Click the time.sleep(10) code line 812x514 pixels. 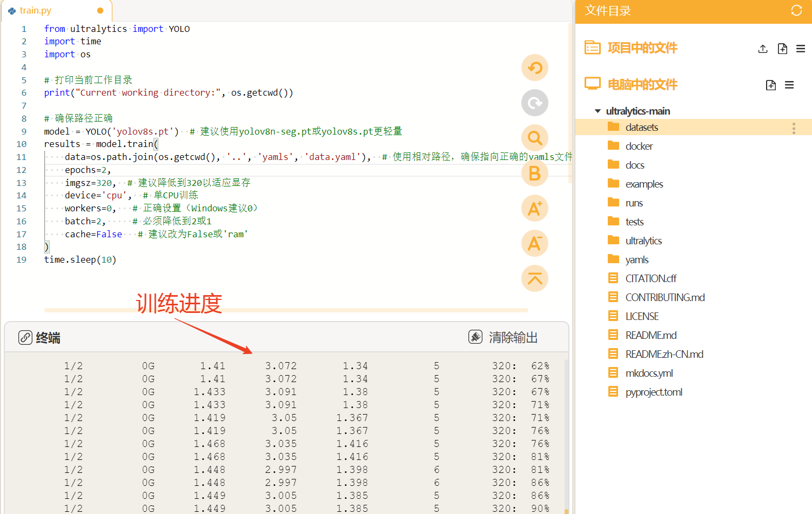(80, 259)
